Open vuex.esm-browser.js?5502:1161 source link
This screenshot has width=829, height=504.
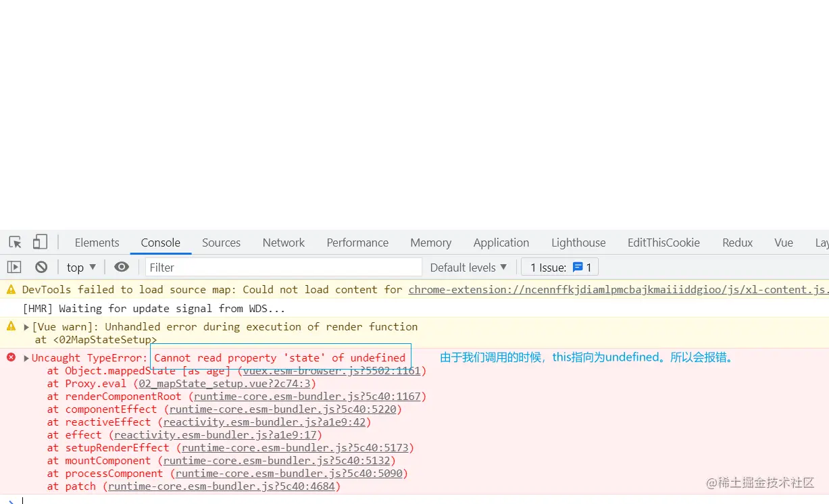[332, 370]
